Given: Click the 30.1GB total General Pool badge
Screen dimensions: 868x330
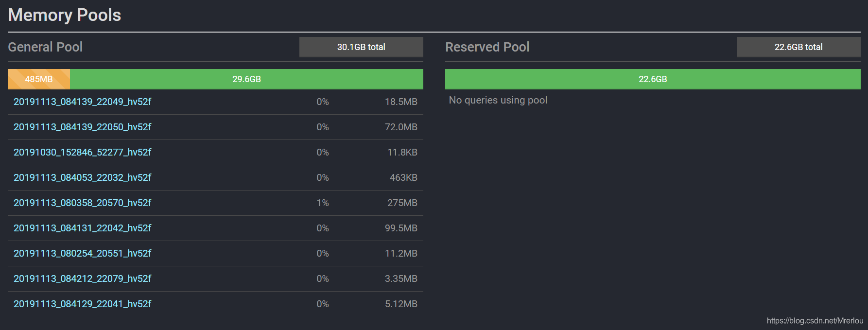Looking at the screenshot, I should (361, 47).
